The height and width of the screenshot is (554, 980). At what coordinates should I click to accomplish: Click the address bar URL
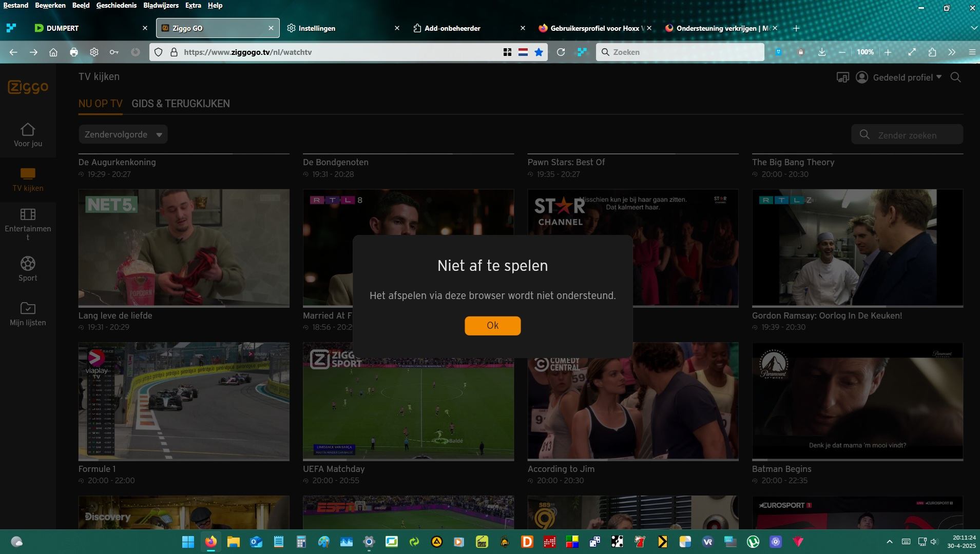tap(247, 52)
